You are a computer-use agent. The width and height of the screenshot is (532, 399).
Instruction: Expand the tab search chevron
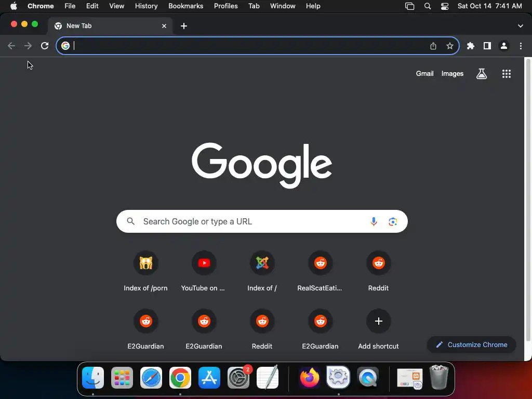[521, 26]
